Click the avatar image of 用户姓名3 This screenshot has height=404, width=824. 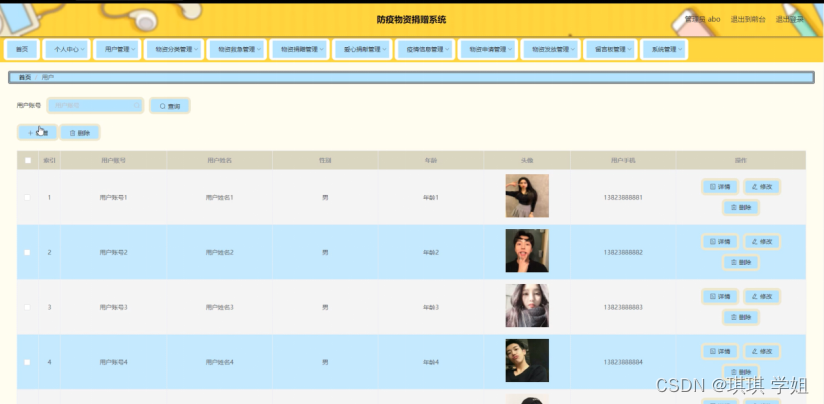(x=527, y=306)
